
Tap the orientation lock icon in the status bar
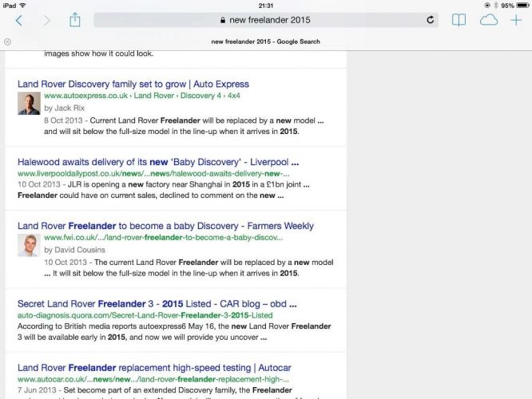click(x=487, y=6)
